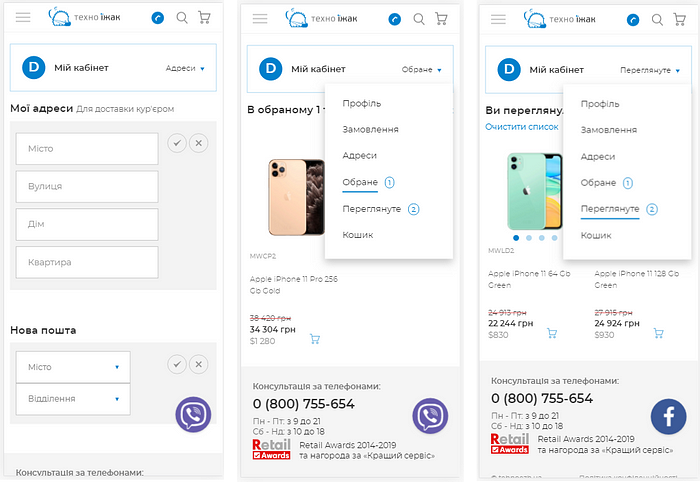
Task: Open hamburger menu in the left screen
Action: 23,17
